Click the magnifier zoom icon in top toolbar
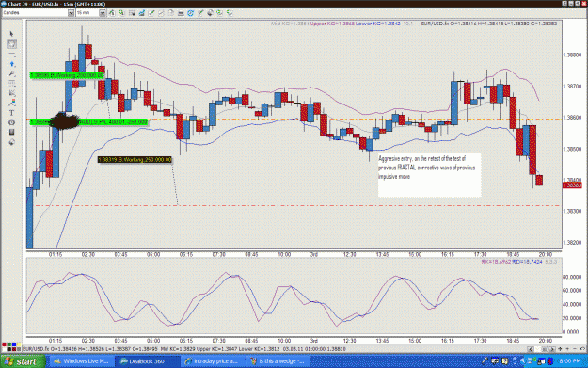 121,13
